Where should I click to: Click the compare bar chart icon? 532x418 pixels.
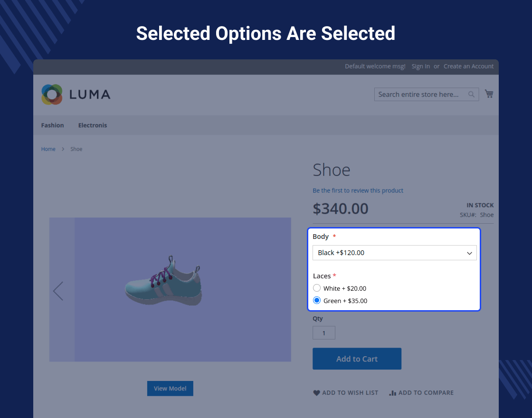click(392, 393)
